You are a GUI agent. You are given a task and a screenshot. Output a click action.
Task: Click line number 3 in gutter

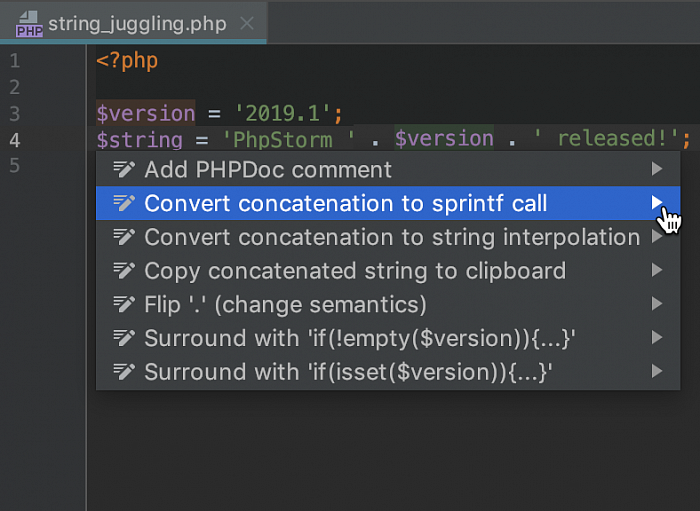(14, 113)
